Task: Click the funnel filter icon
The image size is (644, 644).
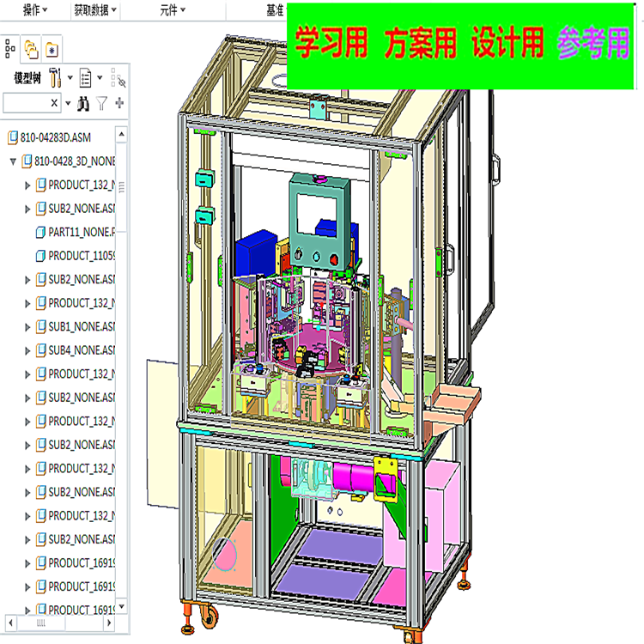Action: (x=102, y=103)
